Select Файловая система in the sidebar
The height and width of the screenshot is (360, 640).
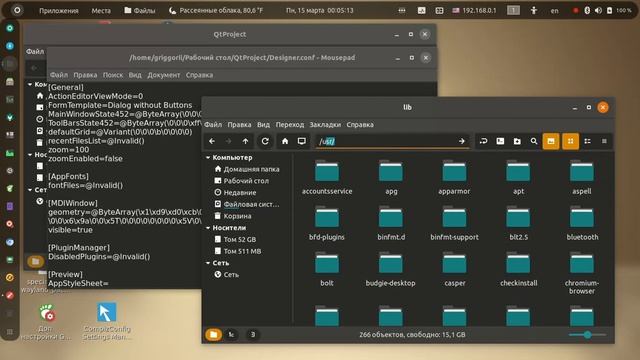(x=247, y=204)
